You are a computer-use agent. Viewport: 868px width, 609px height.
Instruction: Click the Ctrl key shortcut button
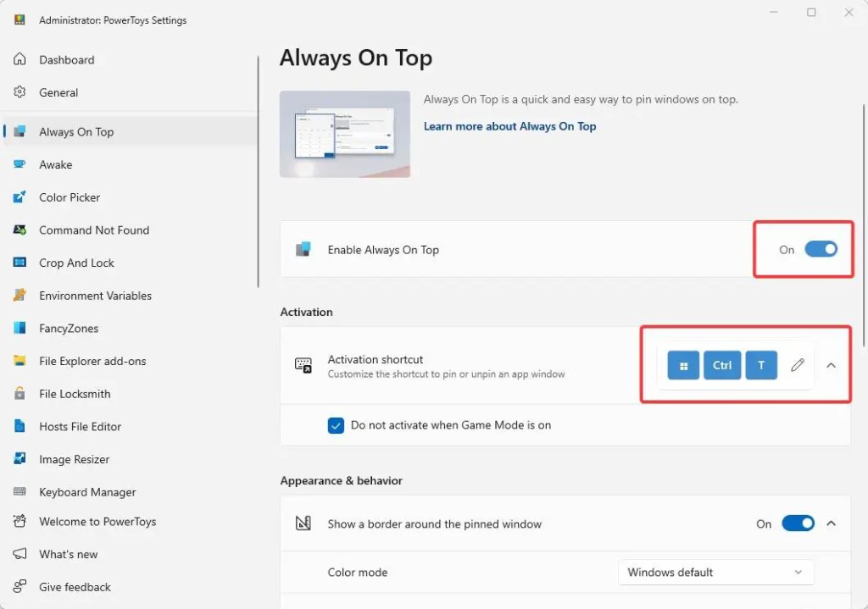point(722,365)
